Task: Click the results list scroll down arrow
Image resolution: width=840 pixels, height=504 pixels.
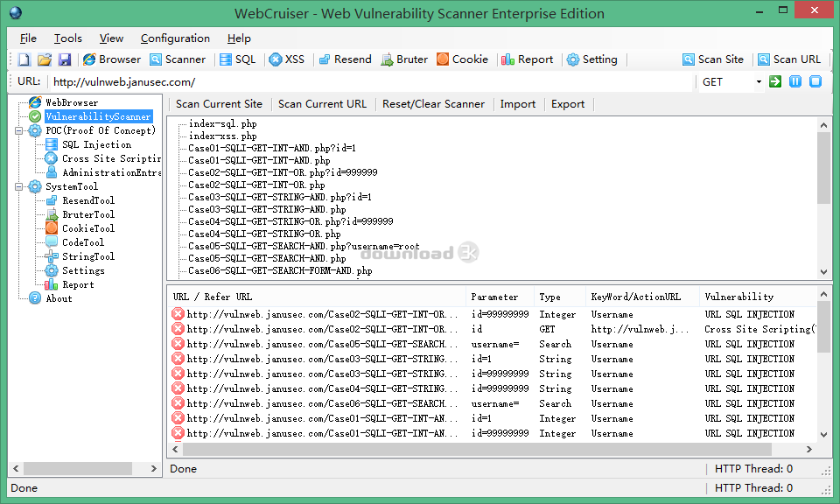Action: click(x=823, y=434)
